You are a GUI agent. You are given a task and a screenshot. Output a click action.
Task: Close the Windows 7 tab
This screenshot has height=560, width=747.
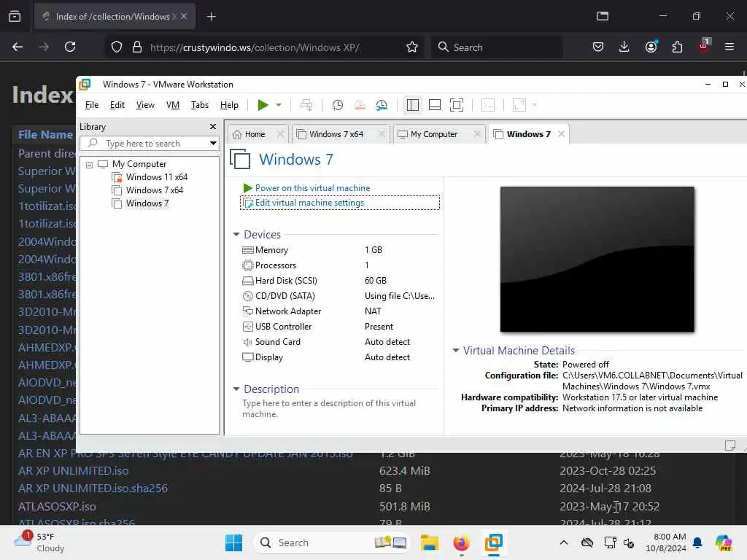click(561, 134)
